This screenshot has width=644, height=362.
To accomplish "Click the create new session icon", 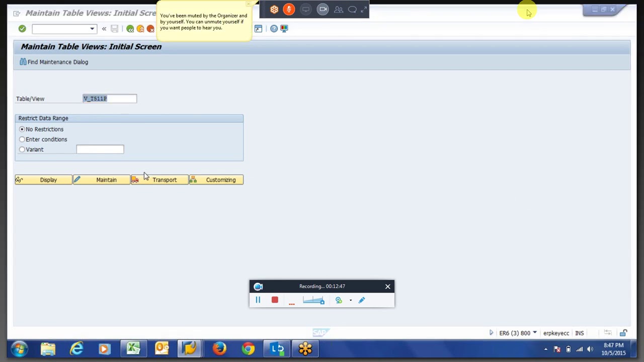I will pyautogui.click(x=258, y=29).
